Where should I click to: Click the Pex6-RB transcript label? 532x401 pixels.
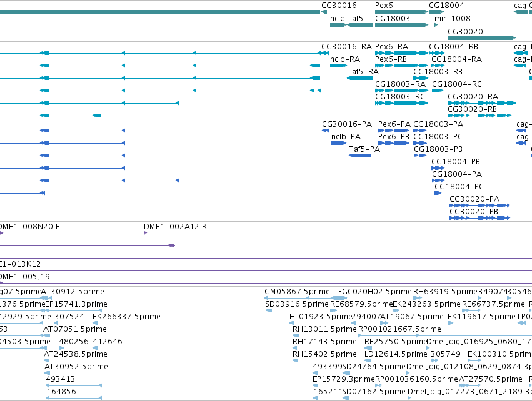[x=391, y=59]
